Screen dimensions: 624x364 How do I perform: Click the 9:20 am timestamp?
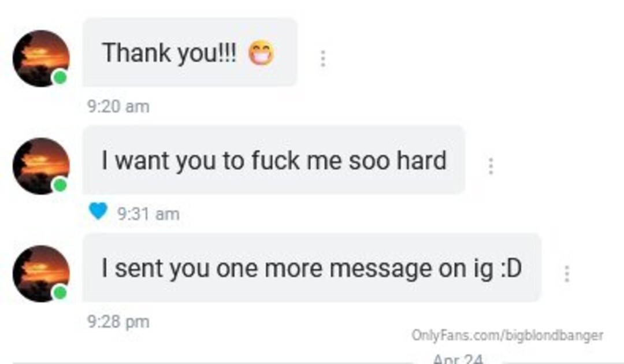coord(118,107)
